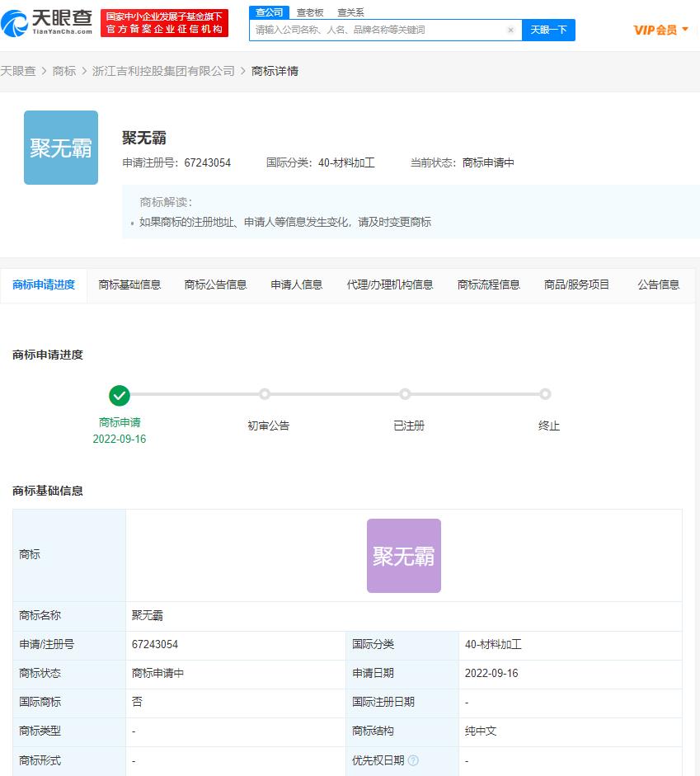The height and width of the screenshot is (776, 700).
Task: Clear the search box with the x icon
Action: (510, 30)
